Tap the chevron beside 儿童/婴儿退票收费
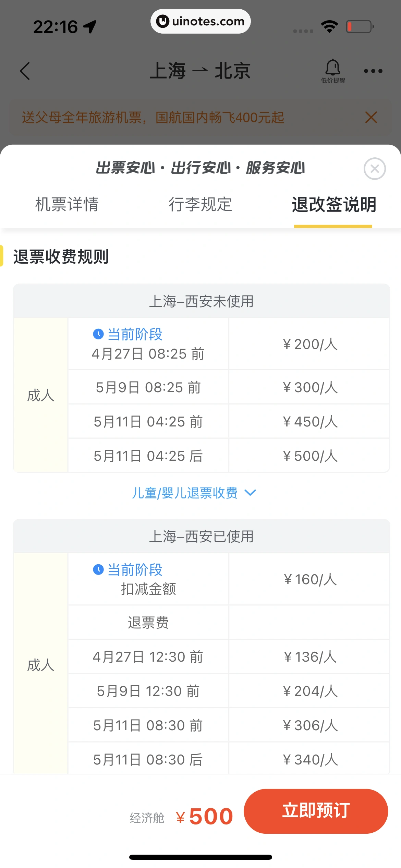This screenshot has height=868, width=401. click(250, 493)
